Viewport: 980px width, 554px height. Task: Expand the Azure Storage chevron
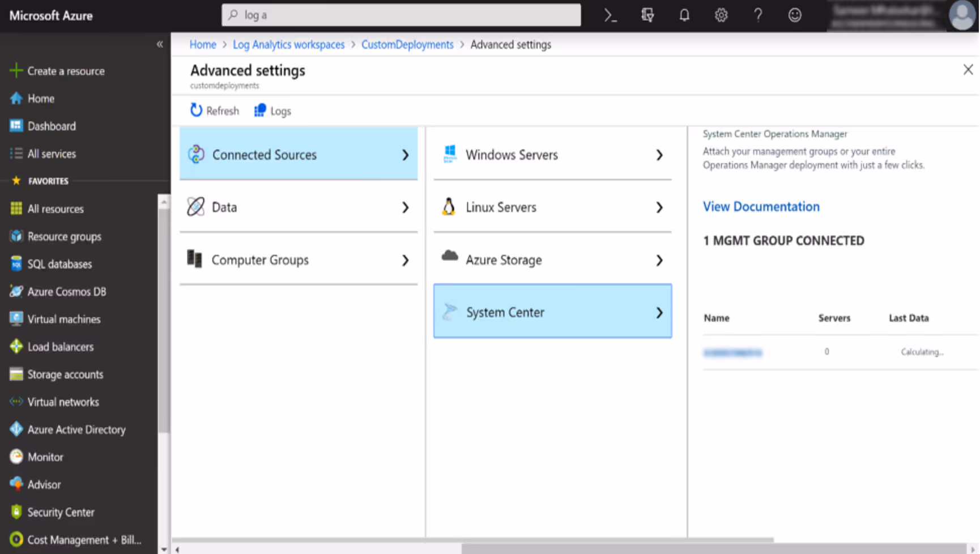pos(659,260)
